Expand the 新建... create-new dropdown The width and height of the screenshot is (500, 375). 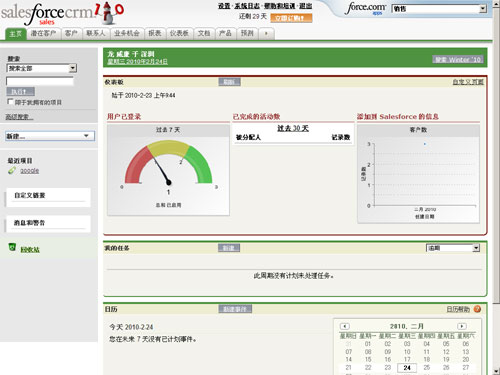click(x=50, y=136)
